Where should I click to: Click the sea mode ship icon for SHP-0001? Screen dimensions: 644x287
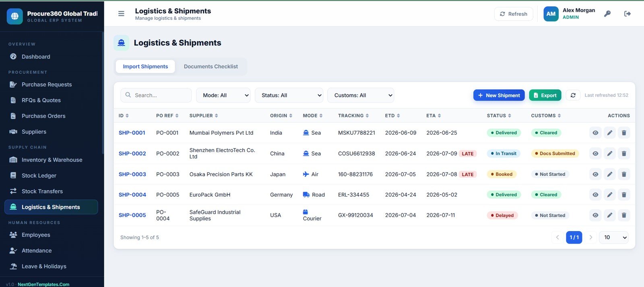click(306, 133)
